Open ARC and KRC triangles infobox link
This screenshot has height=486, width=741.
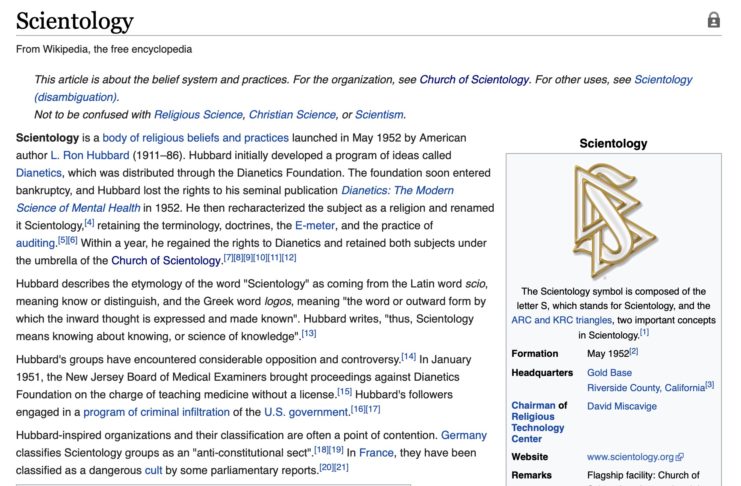pos(561,320)
